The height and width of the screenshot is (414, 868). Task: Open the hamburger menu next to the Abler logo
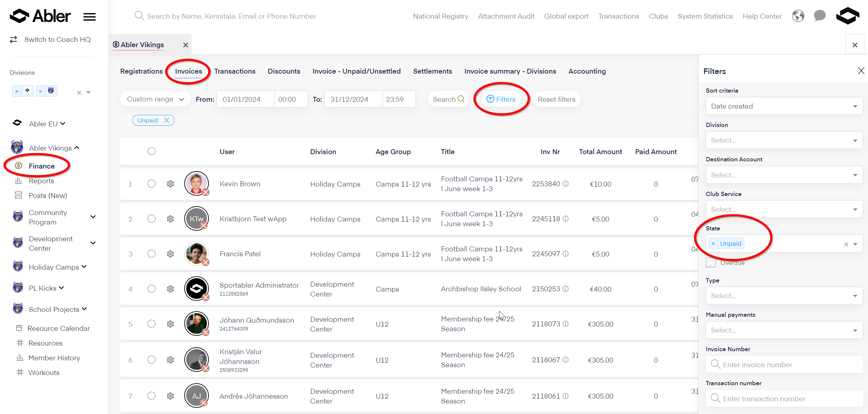click(89, 16)
